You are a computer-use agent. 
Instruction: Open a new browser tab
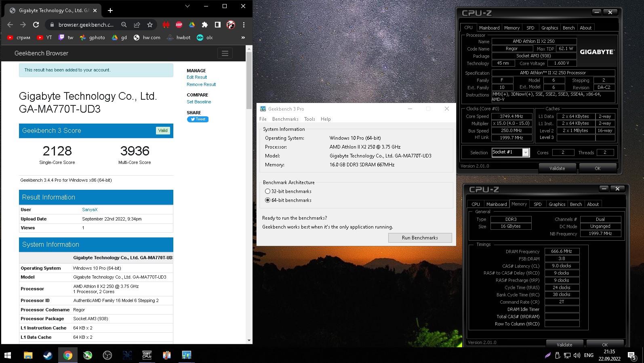110,10
